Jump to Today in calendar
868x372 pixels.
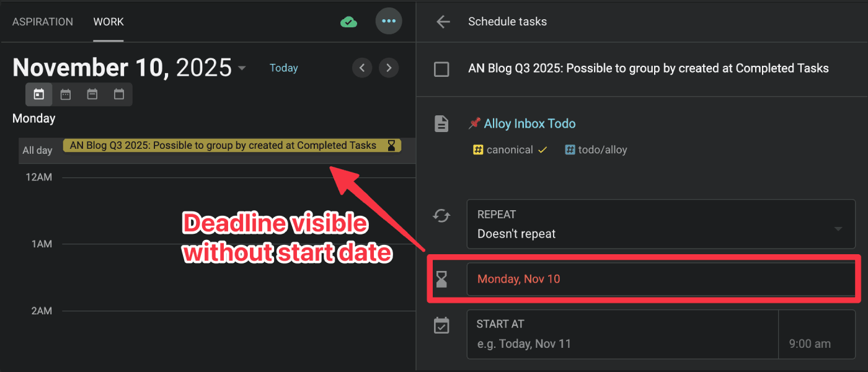point(284,68)
